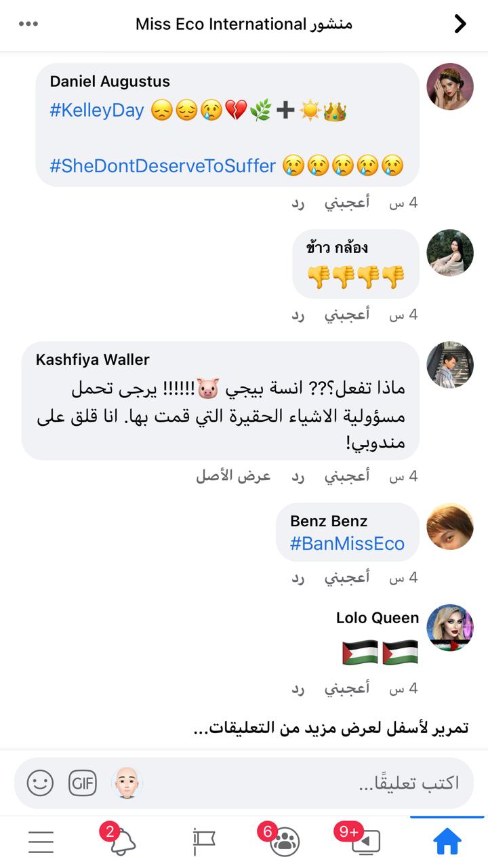Go back using the top chevron arrow

pos(460,24)
